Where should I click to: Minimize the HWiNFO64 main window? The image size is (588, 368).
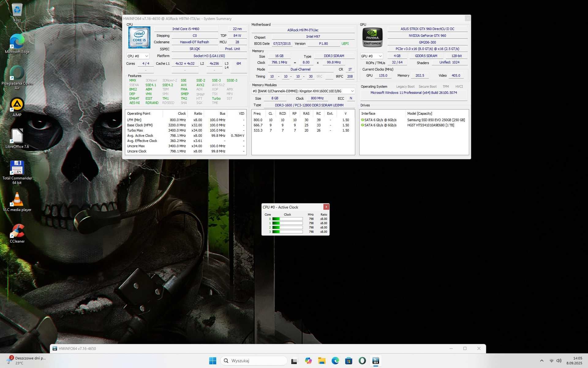point(451,348)
